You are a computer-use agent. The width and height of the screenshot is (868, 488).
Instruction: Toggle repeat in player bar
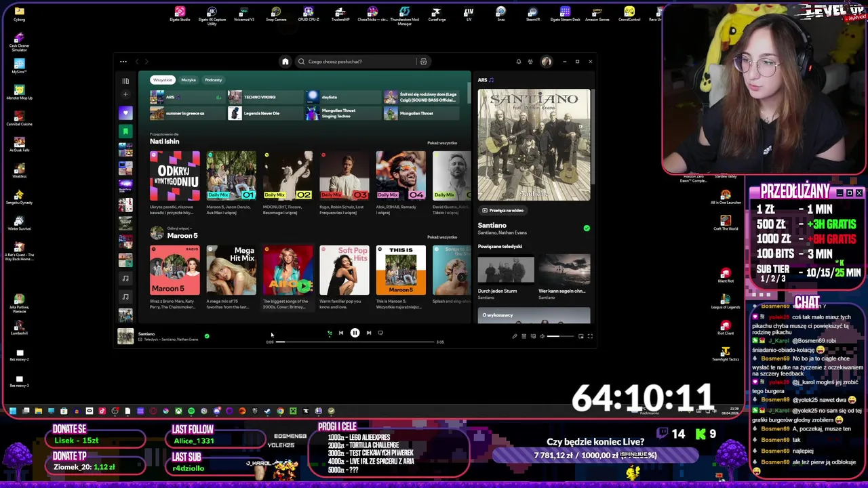(380, 333)
